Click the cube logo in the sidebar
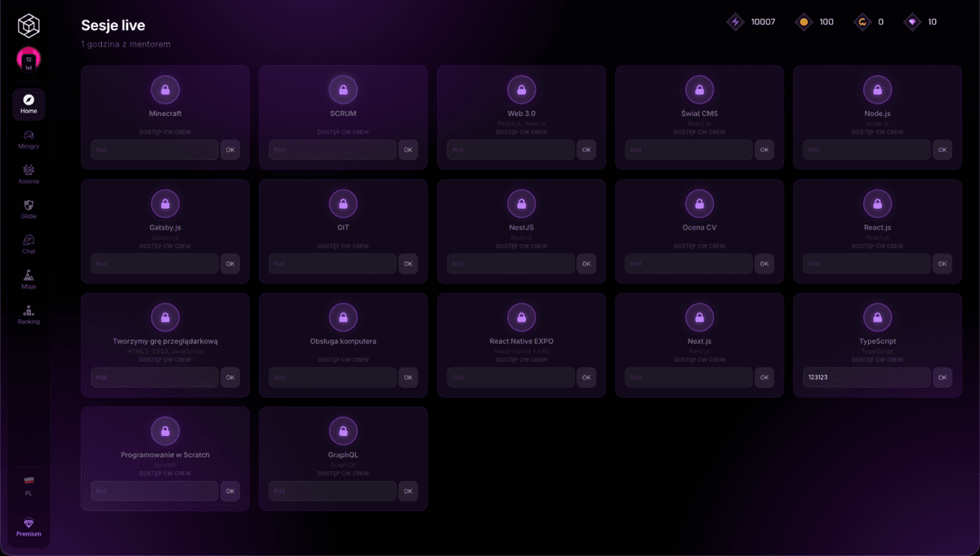 (29, 26)
